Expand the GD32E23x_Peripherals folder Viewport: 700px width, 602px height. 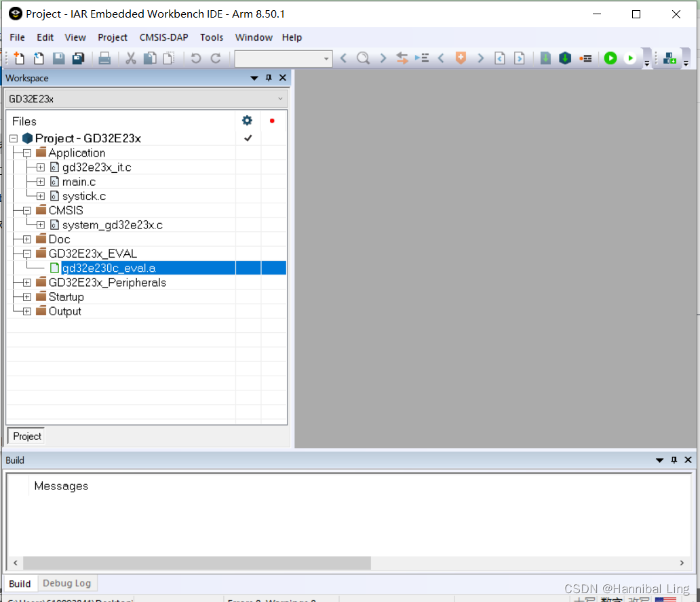tap(26, 283)
